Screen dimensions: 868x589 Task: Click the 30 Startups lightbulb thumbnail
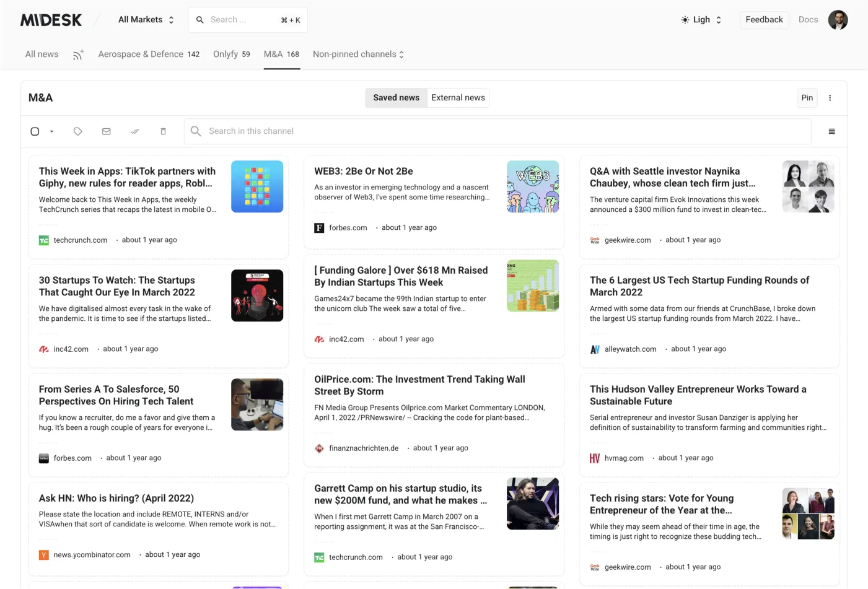tap(257, 295)
